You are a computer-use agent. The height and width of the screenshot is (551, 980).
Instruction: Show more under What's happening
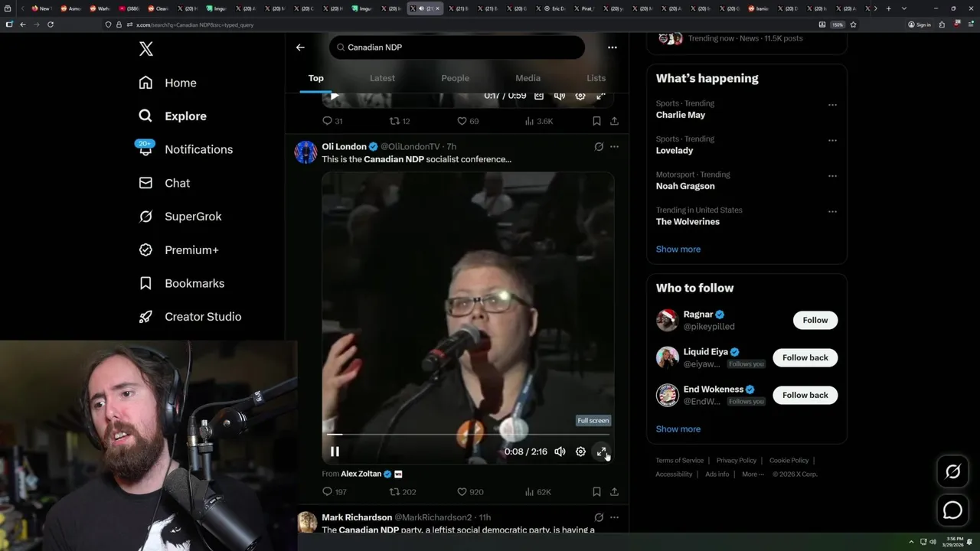click(x=678, y=249)
